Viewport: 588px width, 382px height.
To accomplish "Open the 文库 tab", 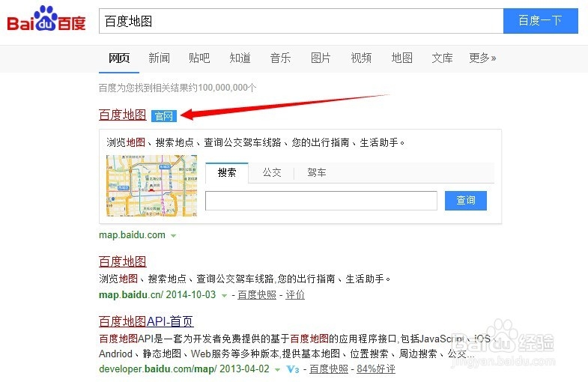I will tap(442, 58).
